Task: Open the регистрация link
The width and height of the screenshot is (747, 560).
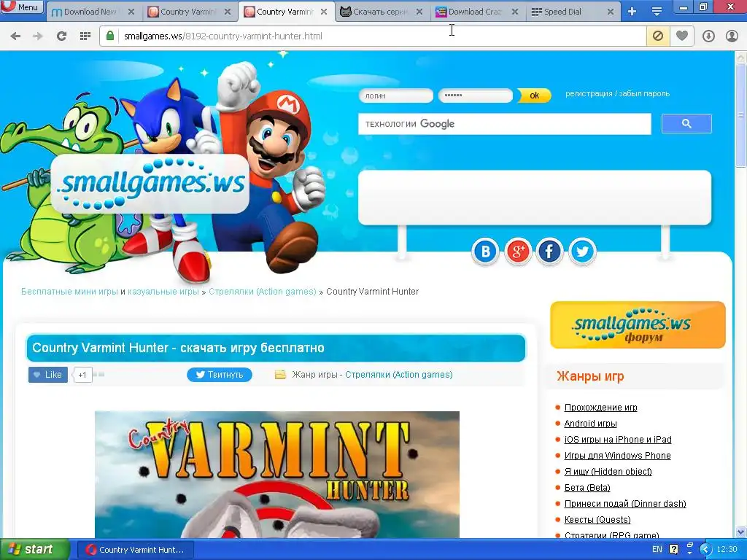Action: 589,94
